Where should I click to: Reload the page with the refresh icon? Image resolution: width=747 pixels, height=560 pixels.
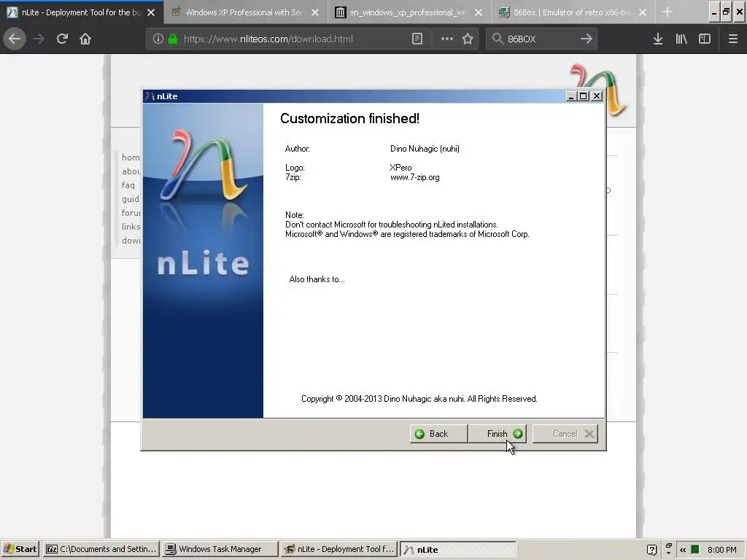pyautogui.click(x=62, y=39)
